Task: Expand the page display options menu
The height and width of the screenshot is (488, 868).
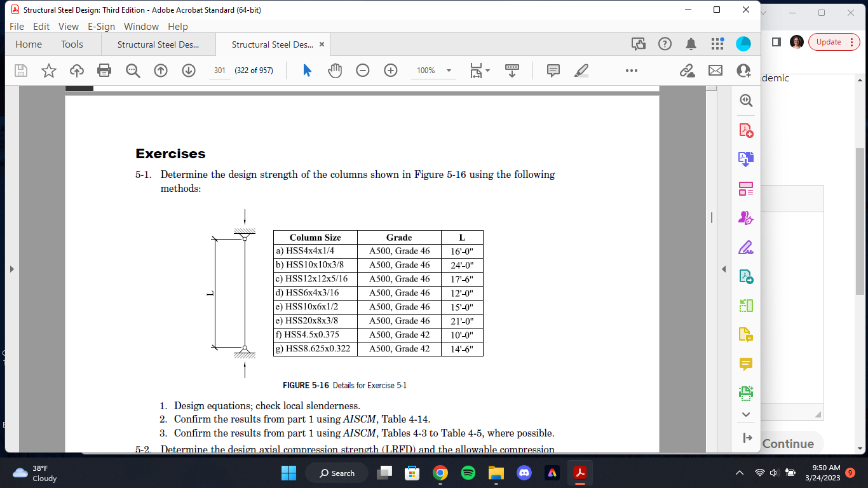Action: point(488,71)
